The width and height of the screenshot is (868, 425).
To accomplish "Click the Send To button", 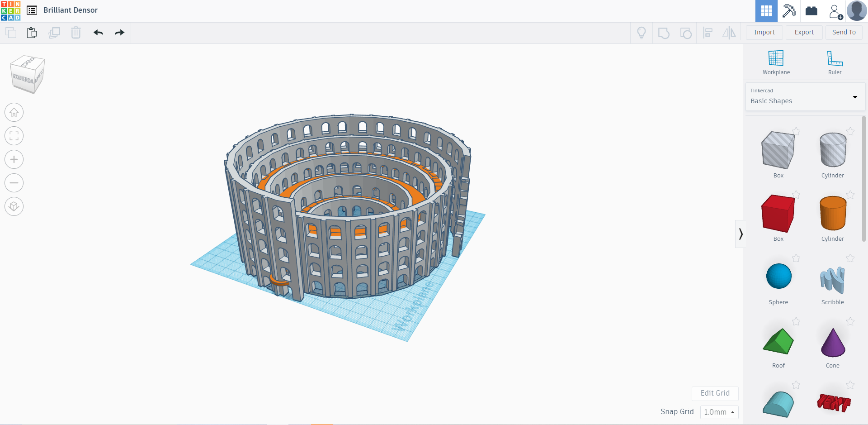I will 844,32.
